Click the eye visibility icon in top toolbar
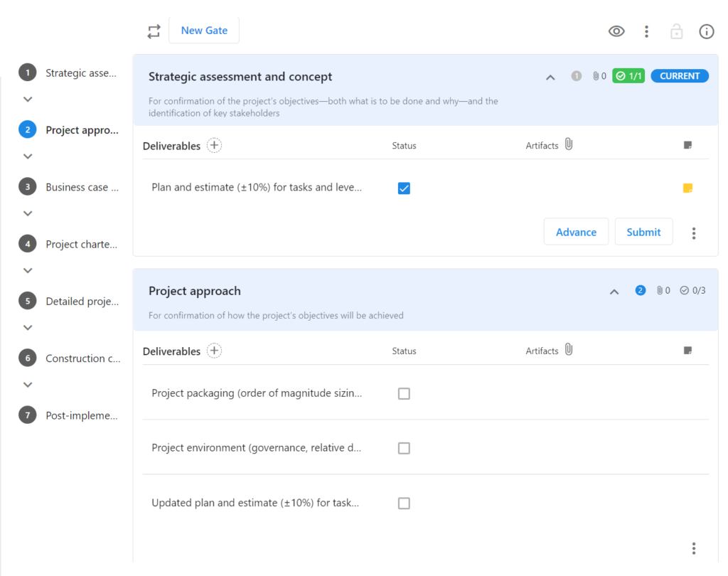The width and height of the screenshot is (728, 576). [616, 31]
